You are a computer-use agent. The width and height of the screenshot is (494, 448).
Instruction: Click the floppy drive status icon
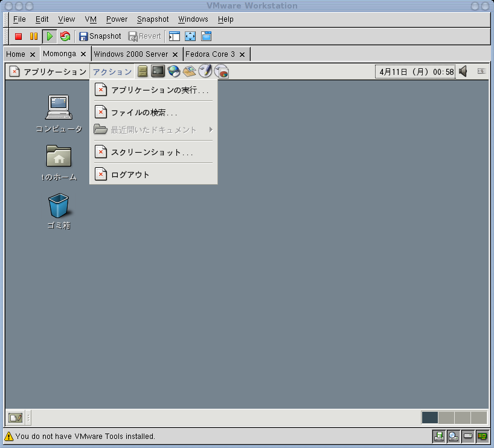tap(439, 436)
